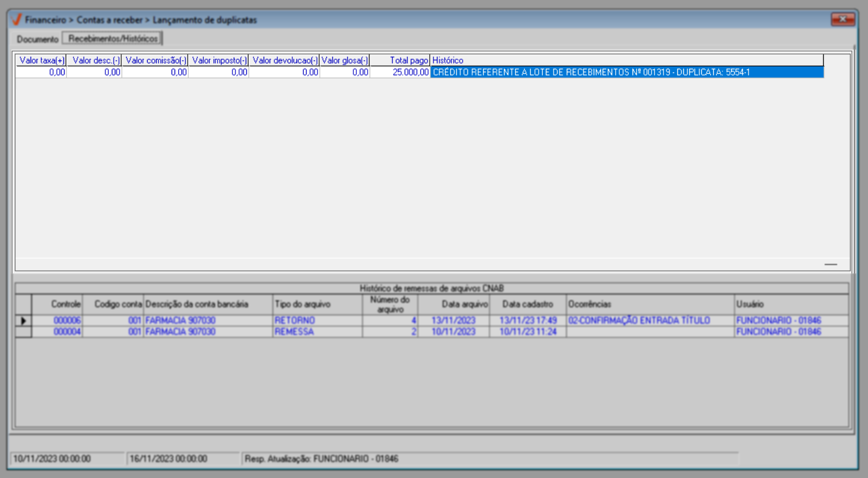Click the Valor glosa(-) column header
This screenshot has height=478, width=868.
[345, 60]
